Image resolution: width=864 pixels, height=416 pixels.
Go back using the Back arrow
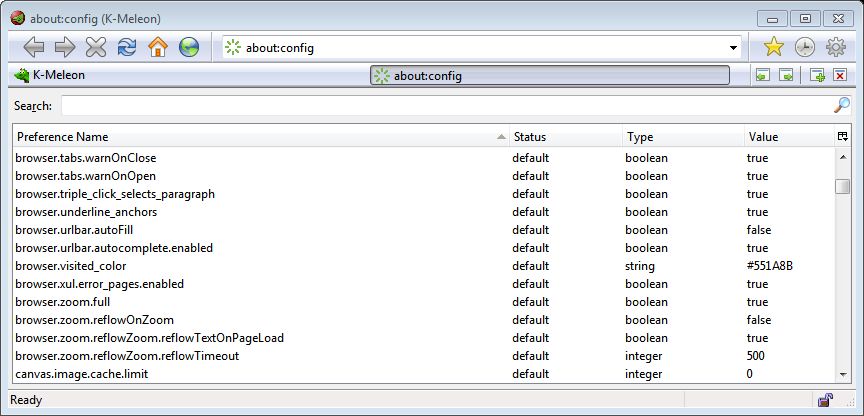[34, 47]
